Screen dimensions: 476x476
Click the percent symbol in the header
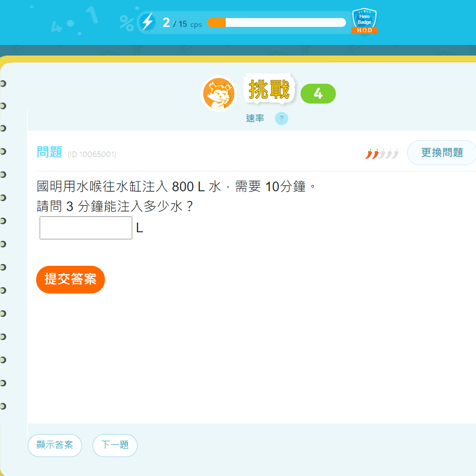coord(127,23)
